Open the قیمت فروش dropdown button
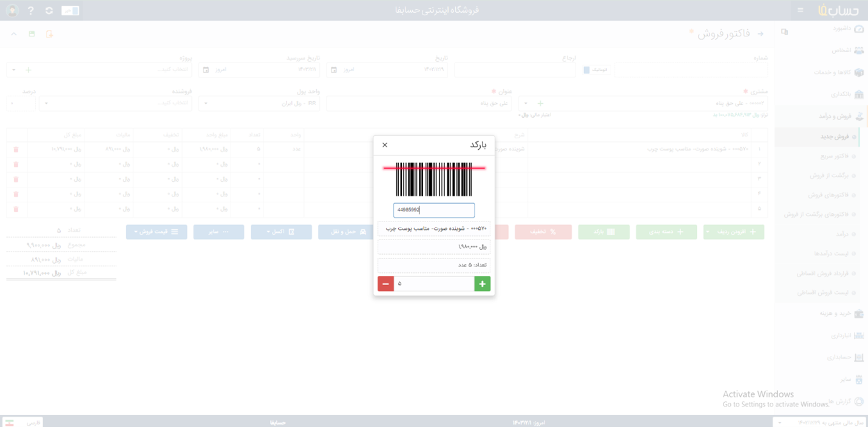The width and height of the screenshot is (868, 427). [156, 232]
